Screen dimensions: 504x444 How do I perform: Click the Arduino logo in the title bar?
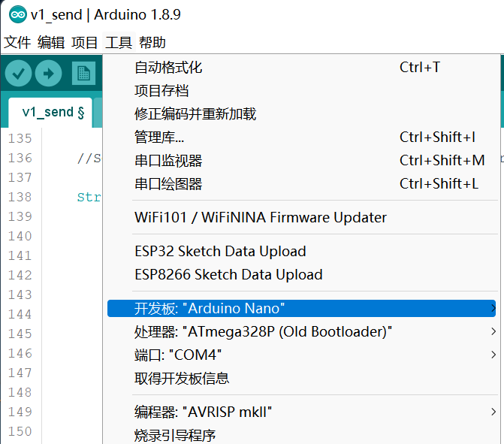[x=18, y=14]
